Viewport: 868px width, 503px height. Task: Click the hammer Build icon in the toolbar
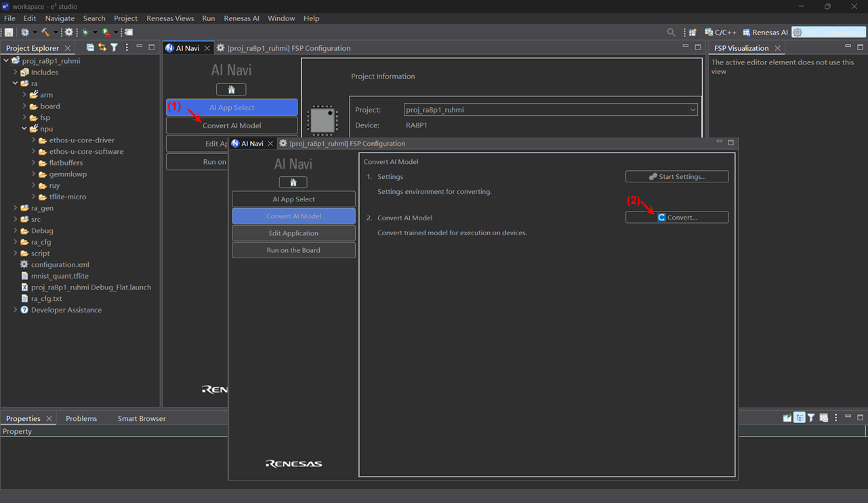point(45,32)
